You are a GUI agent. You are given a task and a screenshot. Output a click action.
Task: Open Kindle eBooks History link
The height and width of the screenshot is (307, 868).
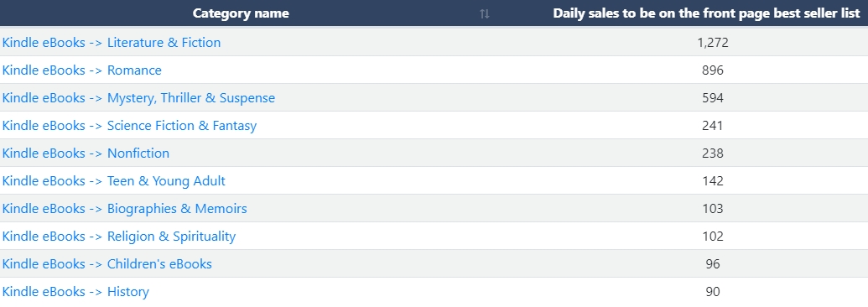point(75,292)
